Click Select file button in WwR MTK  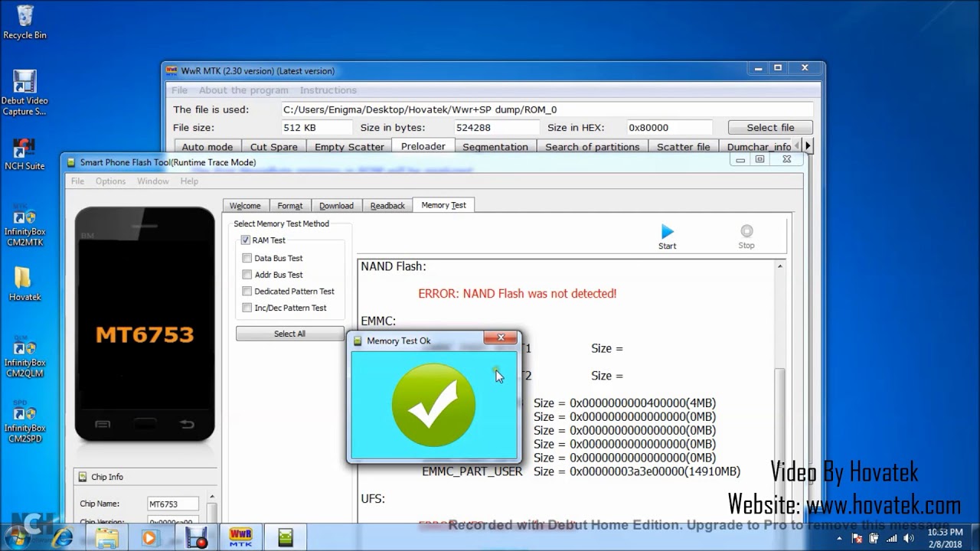pyautogui.click(x=770, y=128)
